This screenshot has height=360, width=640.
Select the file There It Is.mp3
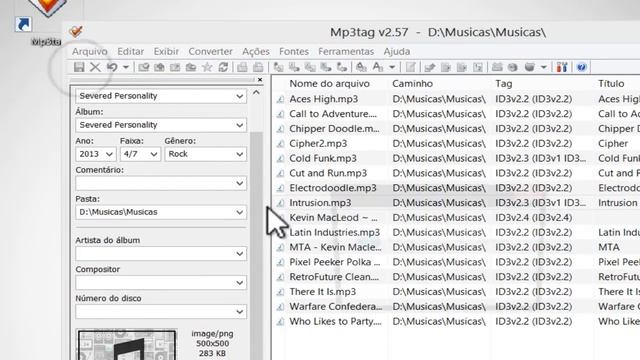click(x=322, y=292)
